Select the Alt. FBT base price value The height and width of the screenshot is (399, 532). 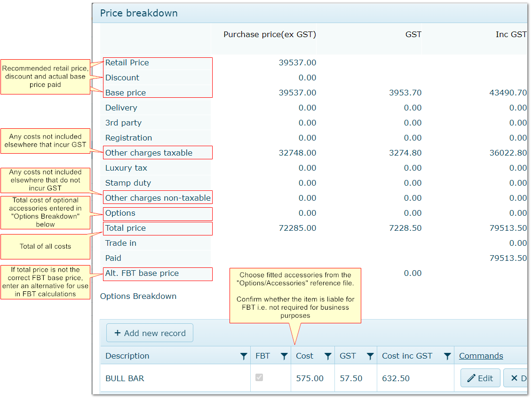413,273
